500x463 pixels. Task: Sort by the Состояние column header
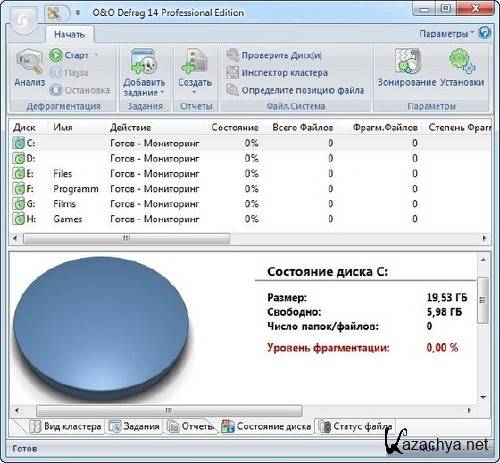(235, 127)
